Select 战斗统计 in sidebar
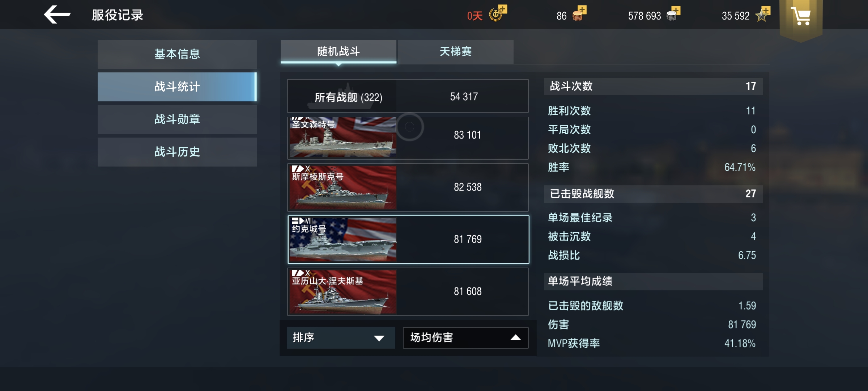This screenshot has height=391, width=868. 177,87
